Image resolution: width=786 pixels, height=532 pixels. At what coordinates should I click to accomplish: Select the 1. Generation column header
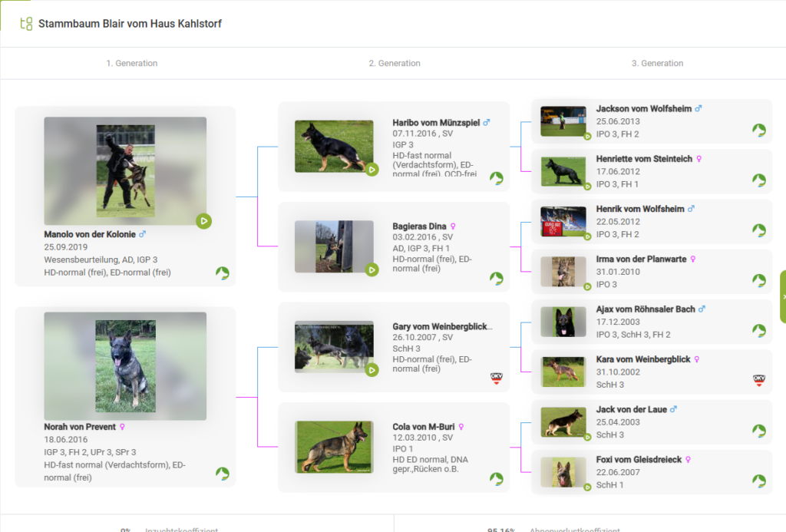pyautogui.click(x=132, y=63)
